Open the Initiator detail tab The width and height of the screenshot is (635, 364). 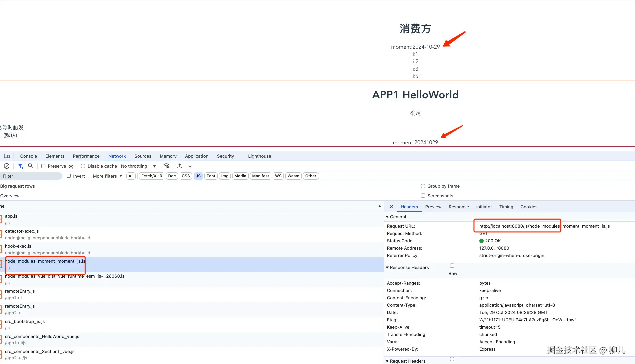click(x=484, y=207)
